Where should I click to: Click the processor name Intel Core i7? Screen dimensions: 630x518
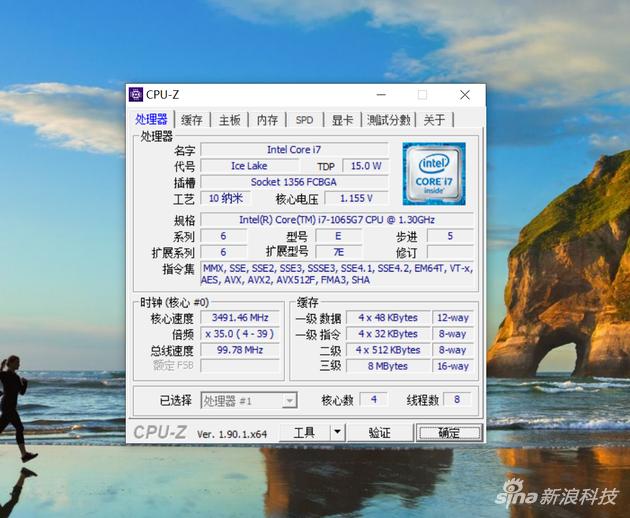(294, 149)
